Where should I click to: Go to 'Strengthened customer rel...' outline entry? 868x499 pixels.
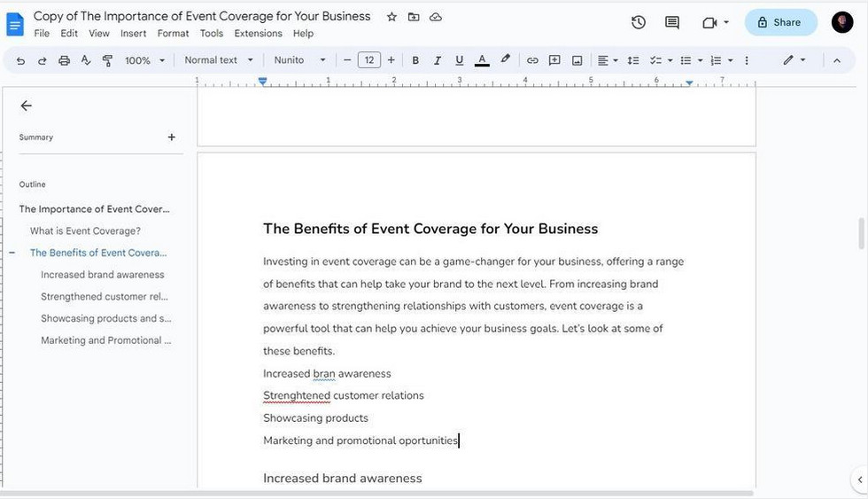pyautogui.click(x=105, y=296)
